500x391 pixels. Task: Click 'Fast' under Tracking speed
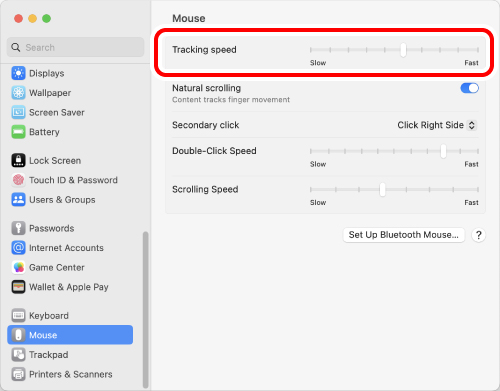click(x=471, y=63)
